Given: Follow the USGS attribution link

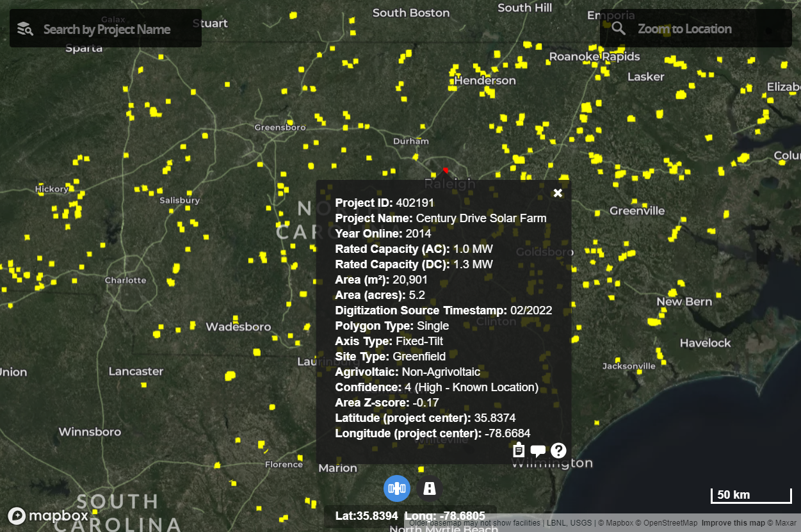Looking at the screenshot, I should [581, 522].
